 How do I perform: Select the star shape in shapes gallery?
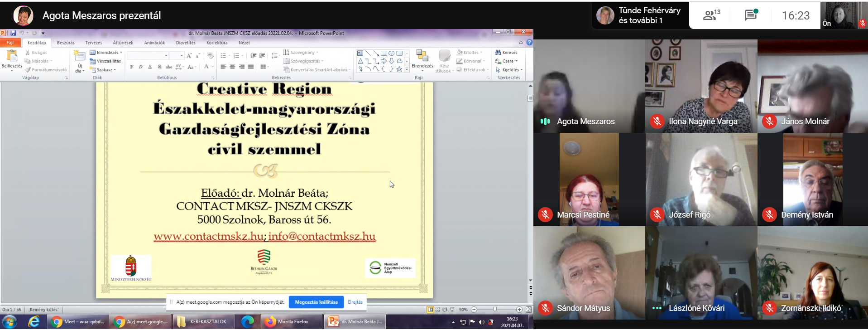pyautogui.click(x=399, y=69)
